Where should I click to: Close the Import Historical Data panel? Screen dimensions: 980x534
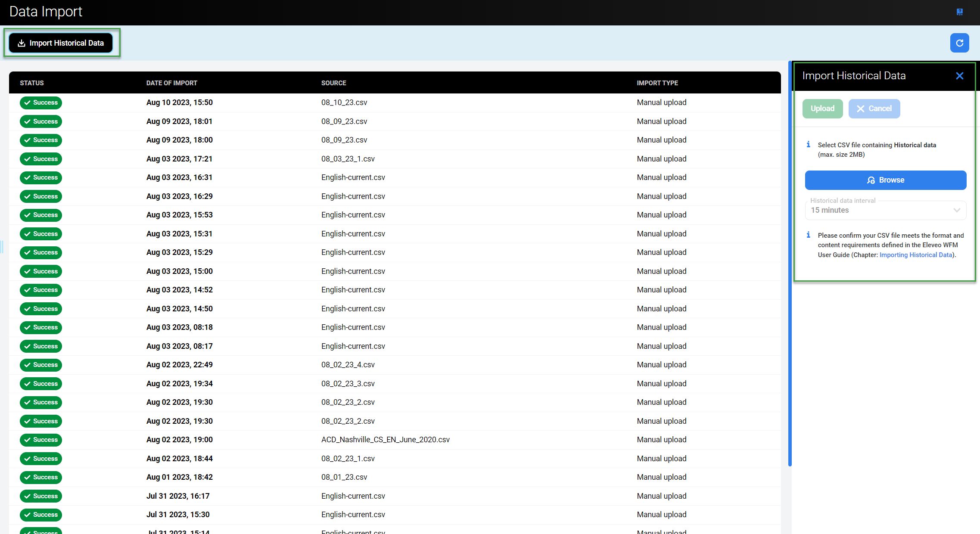[959, 76]
